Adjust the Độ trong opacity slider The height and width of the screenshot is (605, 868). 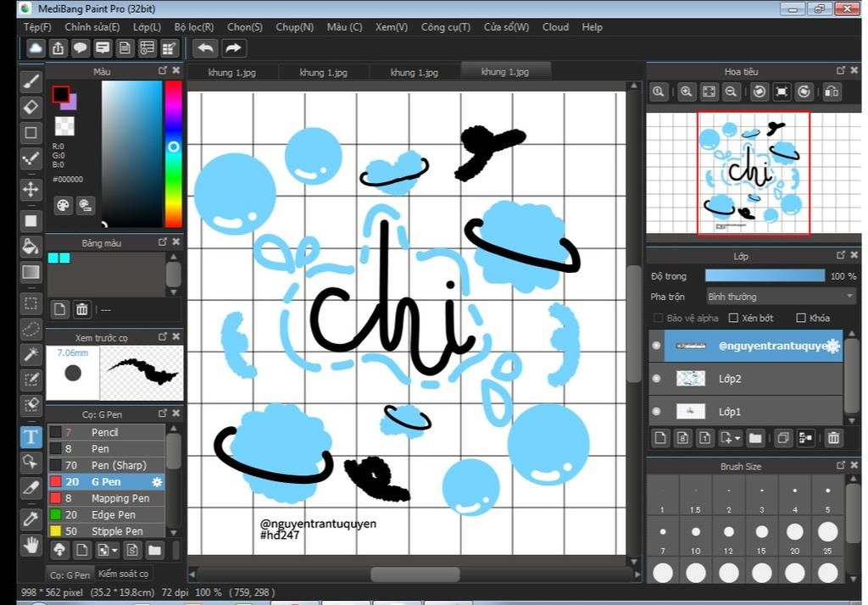(765, 275)
